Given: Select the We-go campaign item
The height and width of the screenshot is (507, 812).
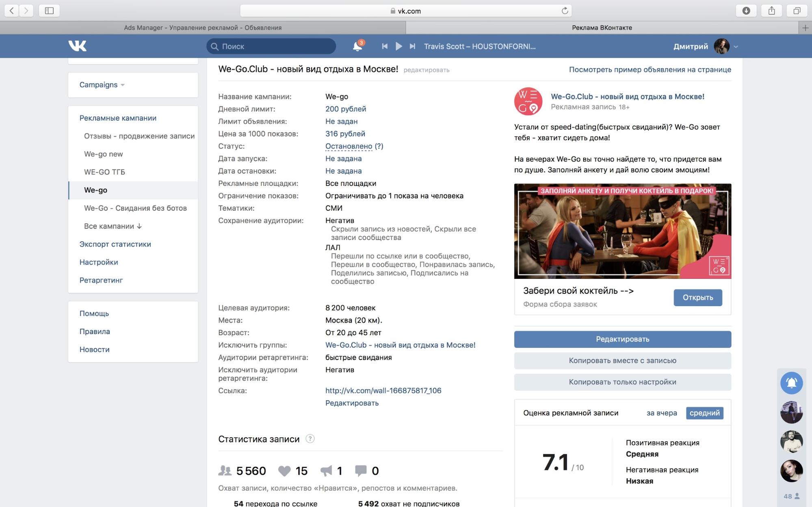Looking at the screenshot, I should tap(133, 190).
